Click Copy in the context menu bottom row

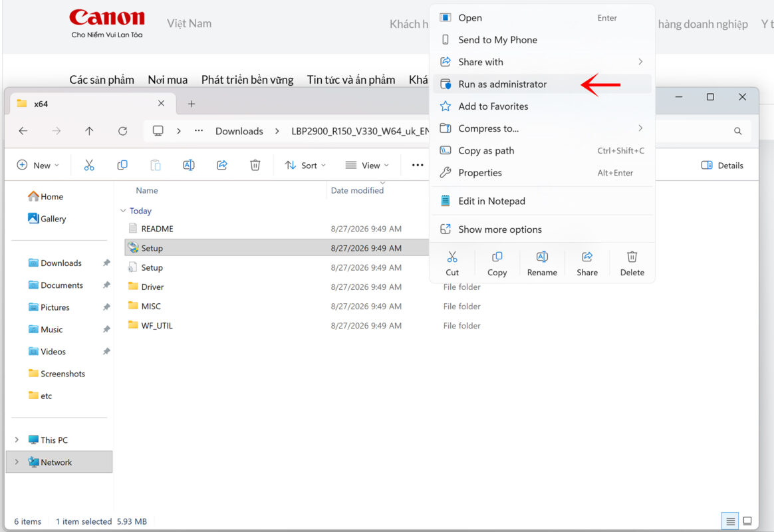tap(497, 263)
